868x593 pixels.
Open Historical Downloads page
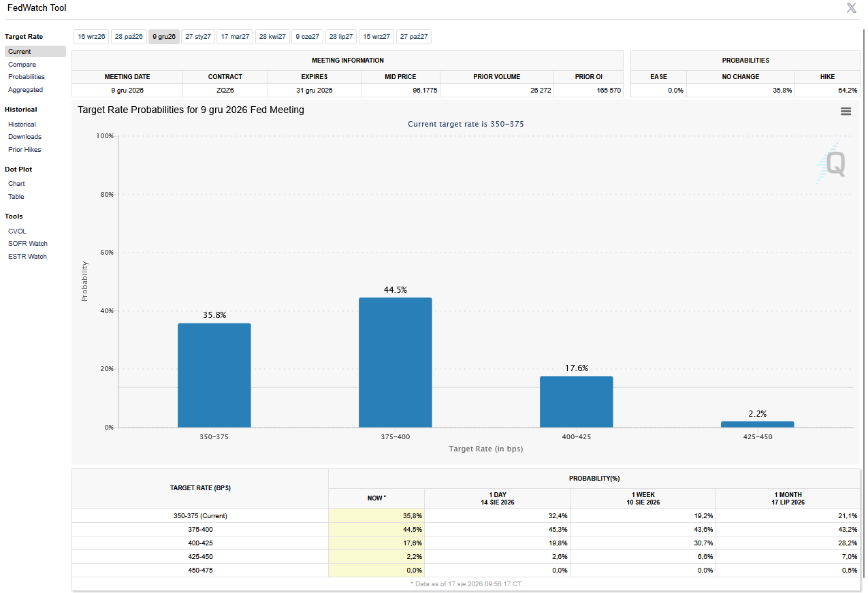click(x=25, y=137)
